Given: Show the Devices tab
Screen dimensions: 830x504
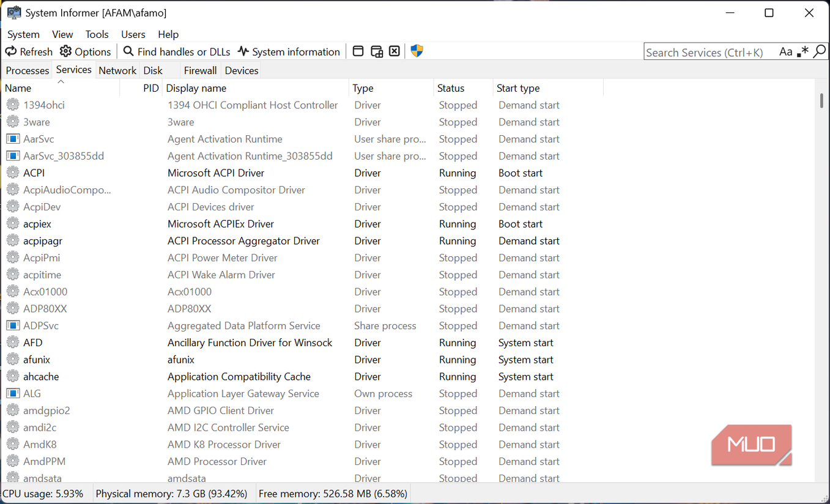Looking at the screenshot, I should pos(242,70).
